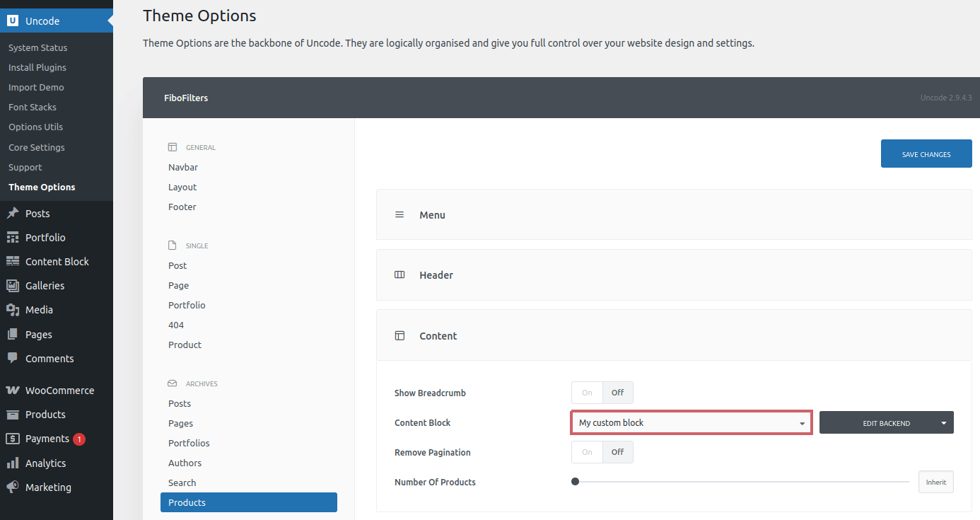Click the columns icon next to Header
Image resolution: width=980 pixels, height=520 pixels.
(x=399, y=275)
